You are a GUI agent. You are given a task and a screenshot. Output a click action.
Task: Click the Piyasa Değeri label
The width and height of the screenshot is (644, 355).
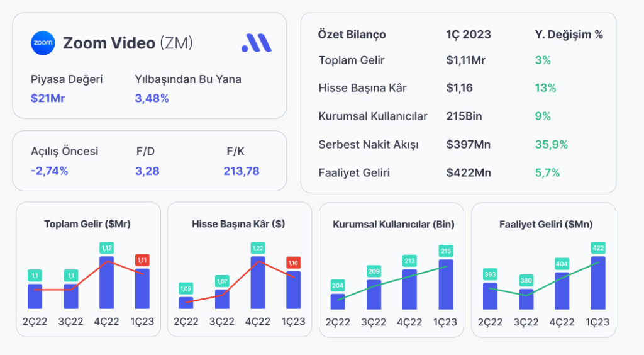point(67,79)
